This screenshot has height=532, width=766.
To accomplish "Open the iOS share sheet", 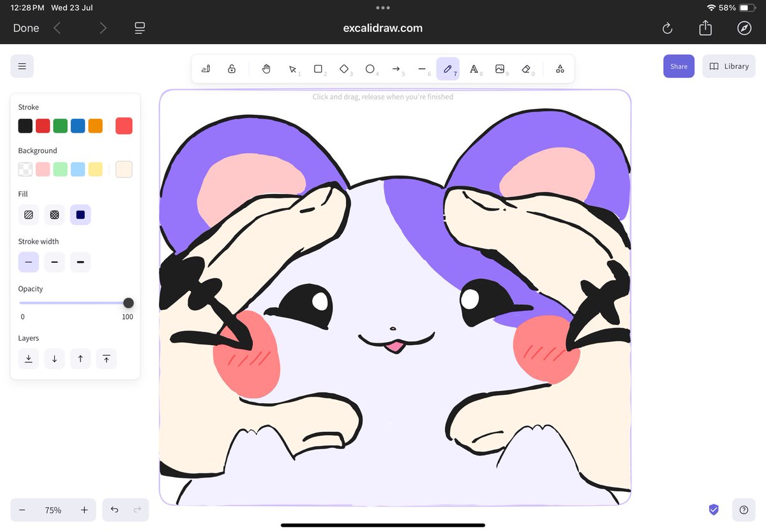I will pyautogui.click(x=705, y=27).
